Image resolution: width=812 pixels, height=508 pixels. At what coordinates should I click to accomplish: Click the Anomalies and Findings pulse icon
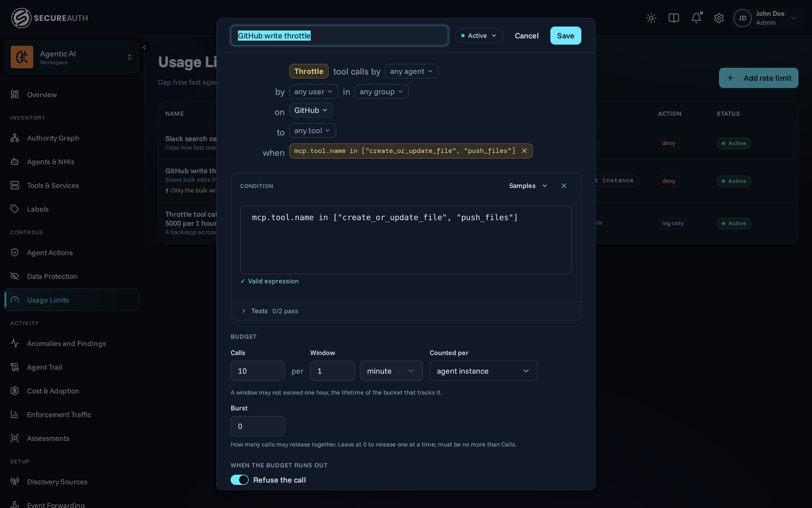tap(15, 343)
